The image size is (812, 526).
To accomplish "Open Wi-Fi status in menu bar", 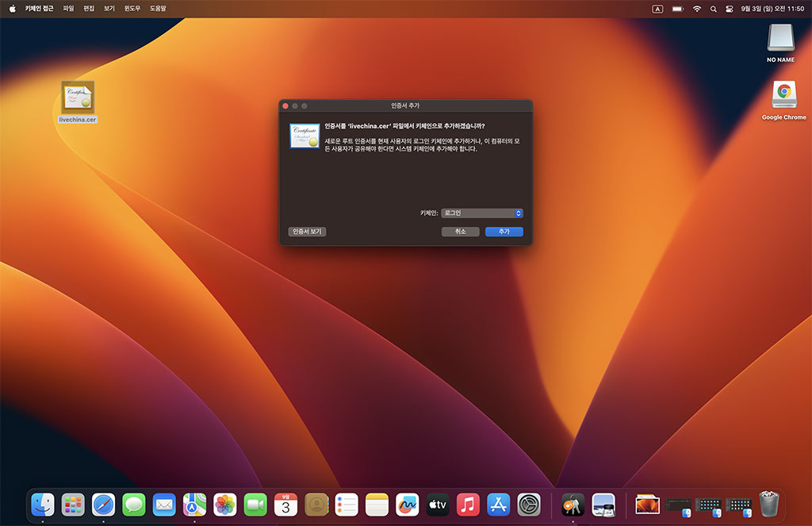I will pyautogui.click(x=697, y=9).
